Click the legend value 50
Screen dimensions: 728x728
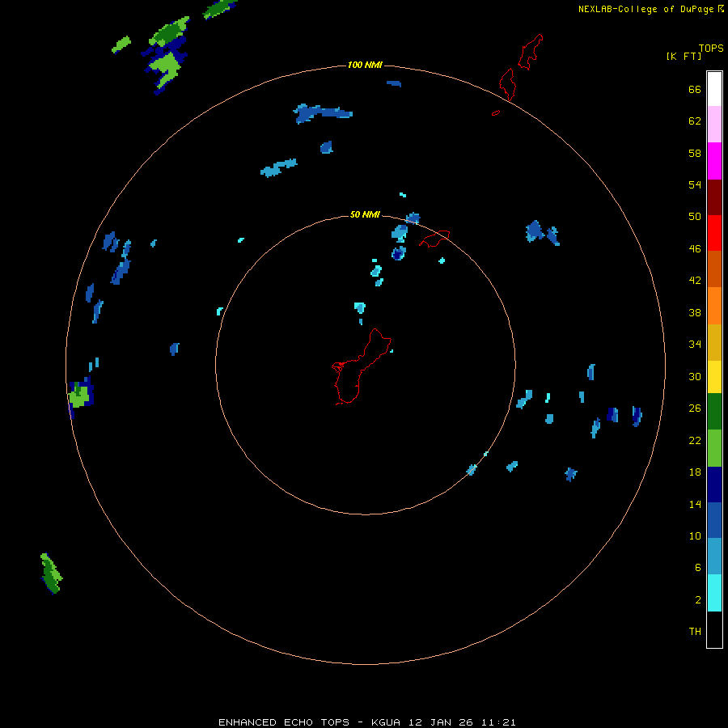[x=695, y=216]
